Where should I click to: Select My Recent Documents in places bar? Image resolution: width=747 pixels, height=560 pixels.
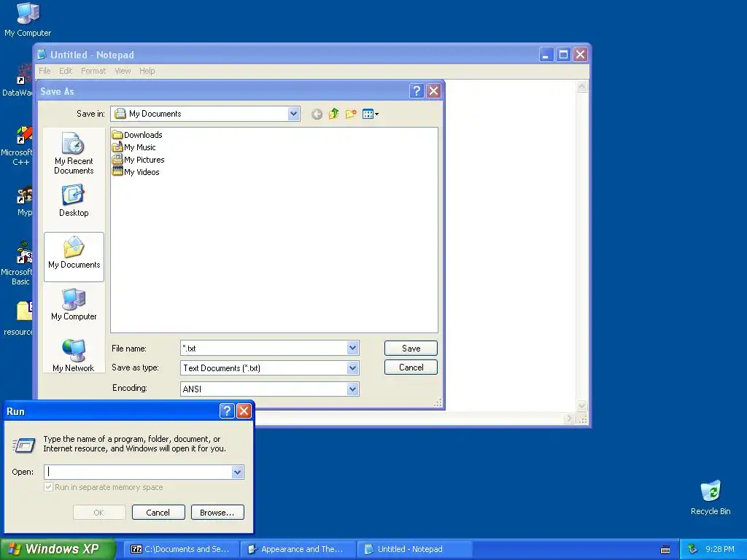pyautogui.click(x=74, y=153)
